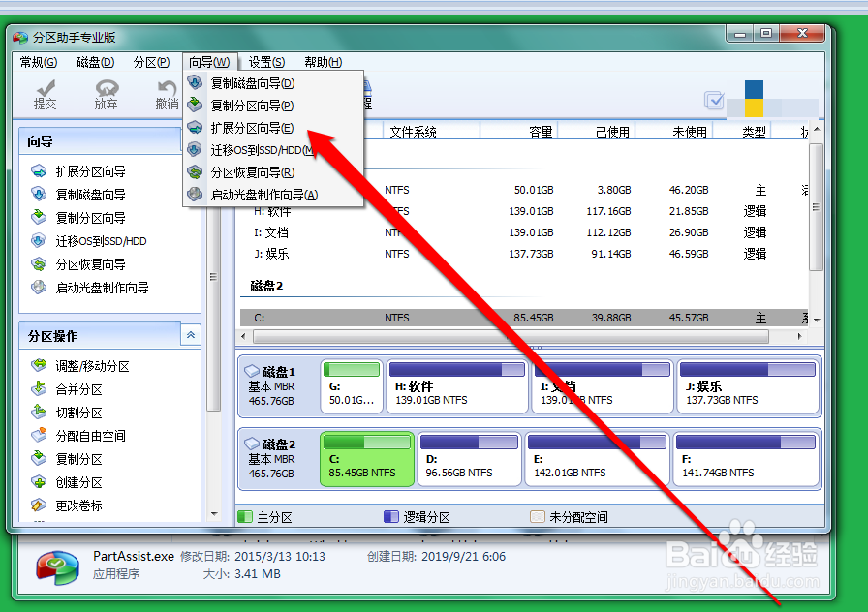
Task: Select the 切割分区 tool icon
Action: coord(39,413)
